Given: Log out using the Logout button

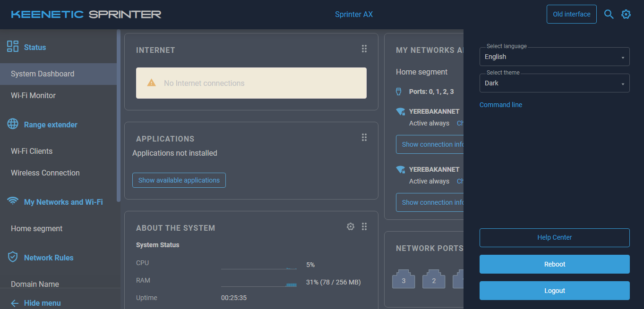Looking at the screenshot, I should tap(555, 291).
